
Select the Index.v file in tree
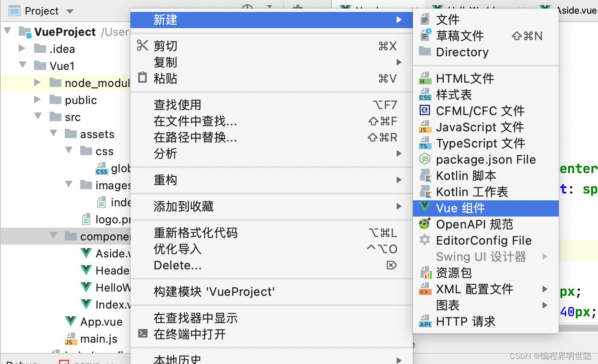113,304
